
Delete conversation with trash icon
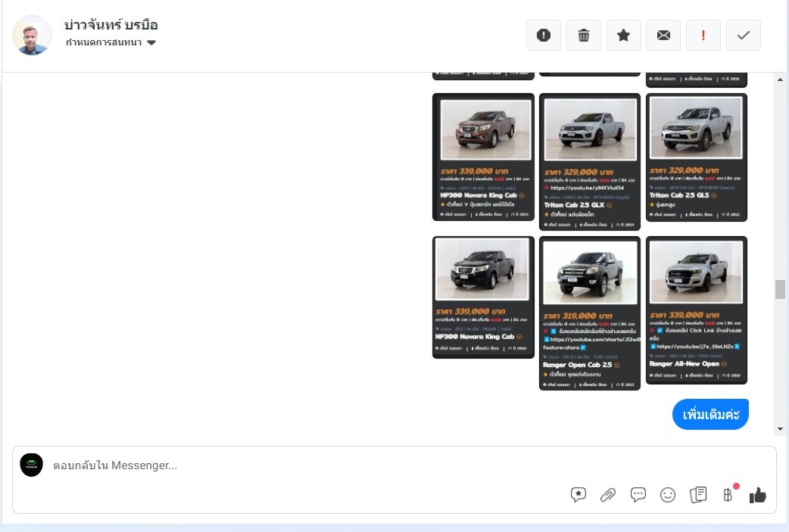[584, 36]
